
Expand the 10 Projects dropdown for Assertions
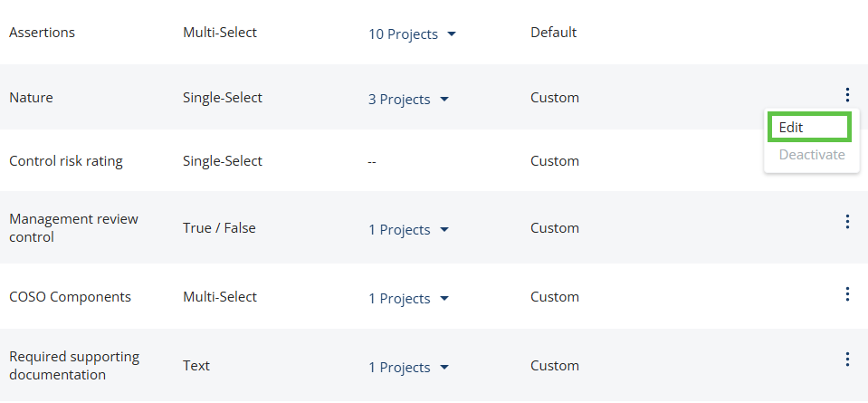412,34
